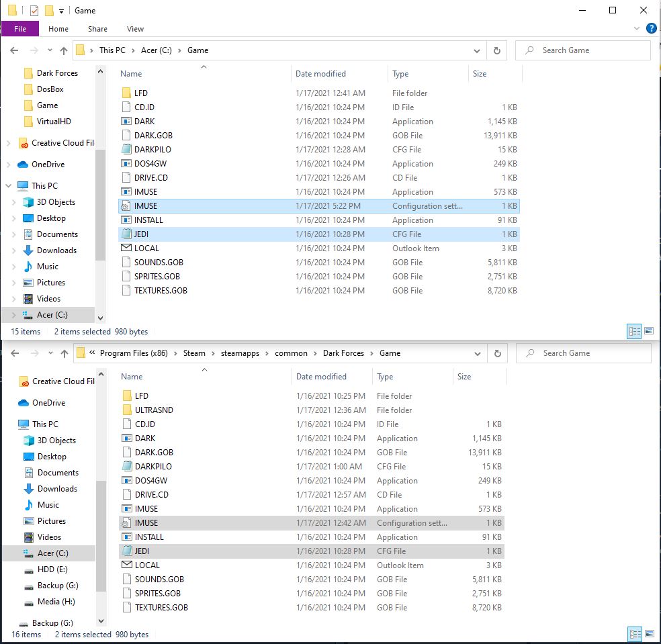This screenshot has width=661, height=644.
Task: Go back in the top Game window
Action: [14, 50]
